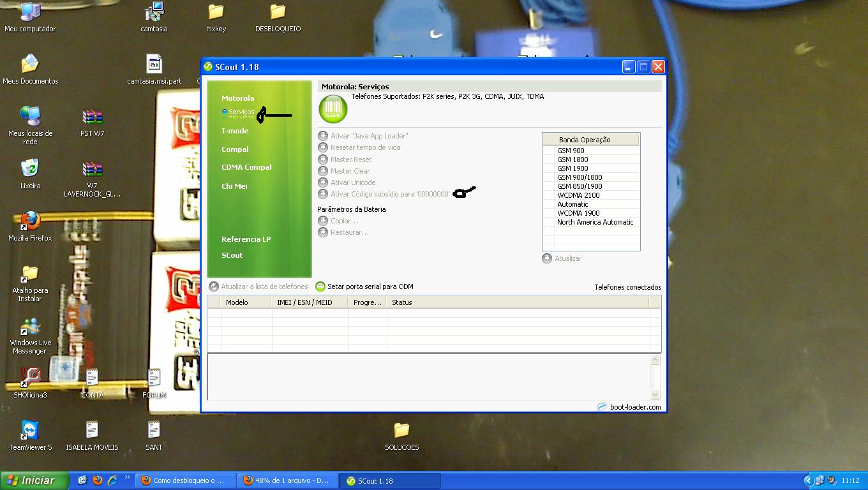Image resolution: width=868 pixels, height=490 pixels.
Task: Select the Meu computador desktop icon
Action: coord(30,11)
